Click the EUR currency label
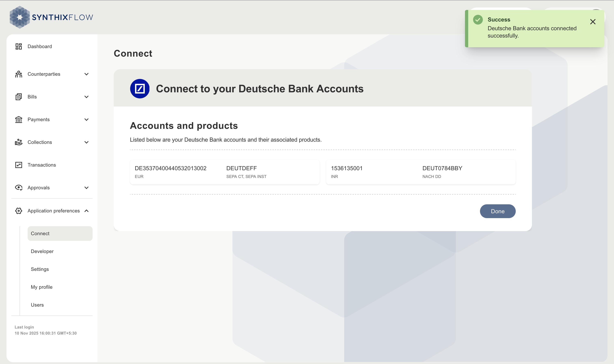The width and height of the screenshot is (614, 364). coord(139,177)
